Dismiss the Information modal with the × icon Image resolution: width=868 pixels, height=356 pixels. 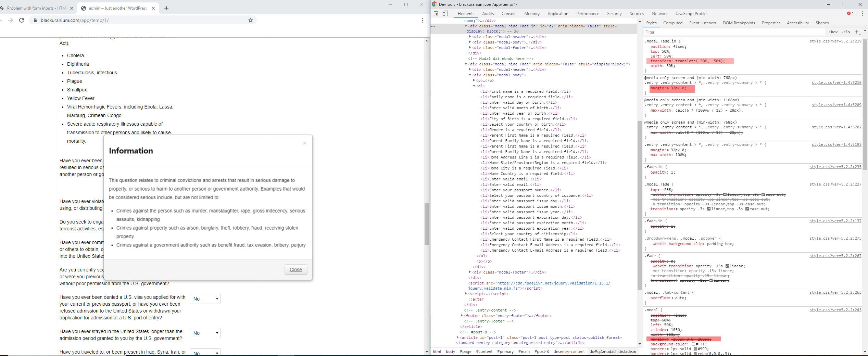pos(304,143)
